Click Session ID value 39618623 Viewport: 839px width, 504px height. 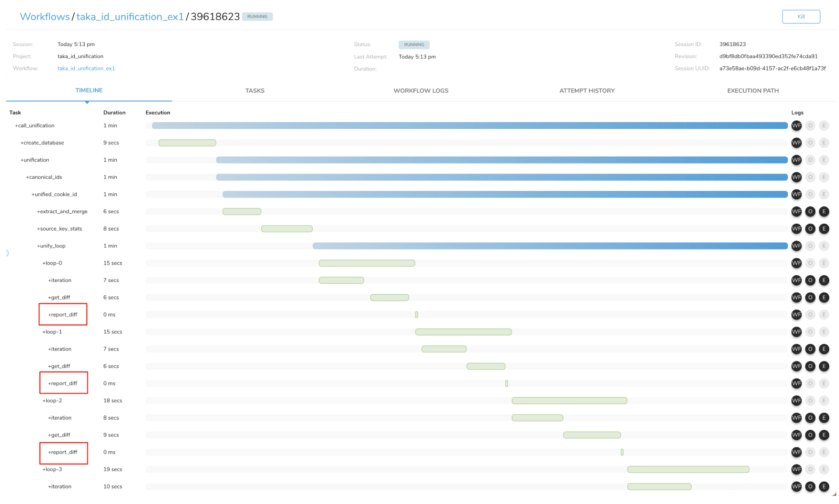[732, 44]
